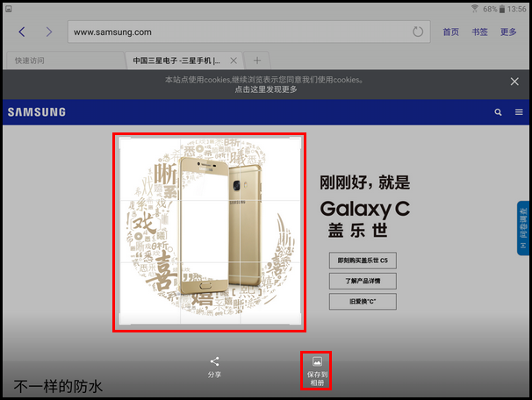
Task: Click 旧爱换"C" button
Action: [363, 302]
